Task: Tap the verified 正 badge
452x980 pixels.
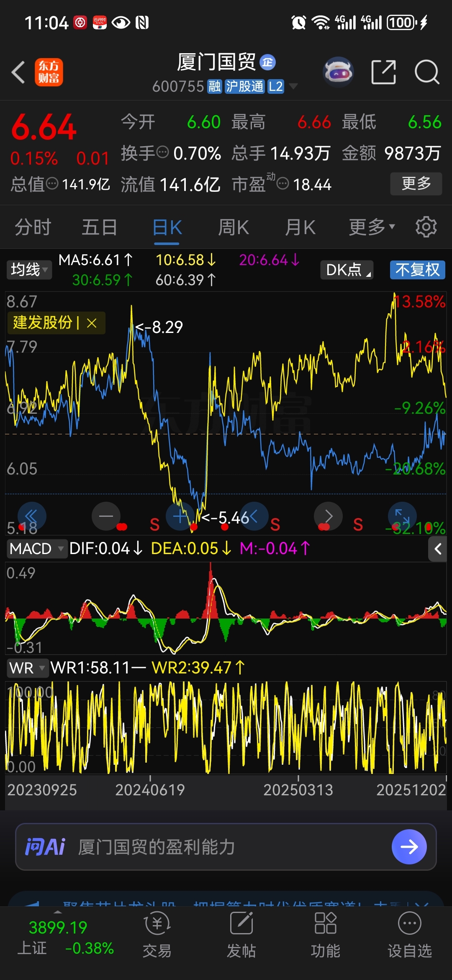Action: [x=268, y=62]
